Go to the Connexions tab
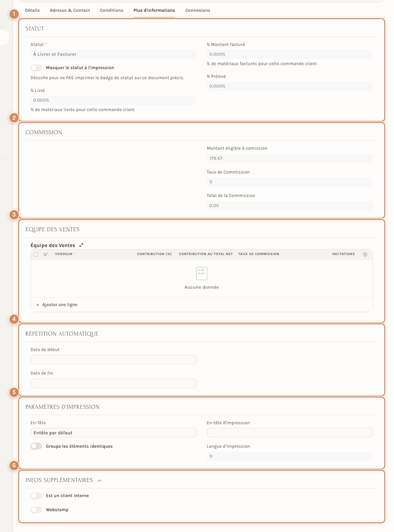This screenshot has height=532, width=394. 198,10
